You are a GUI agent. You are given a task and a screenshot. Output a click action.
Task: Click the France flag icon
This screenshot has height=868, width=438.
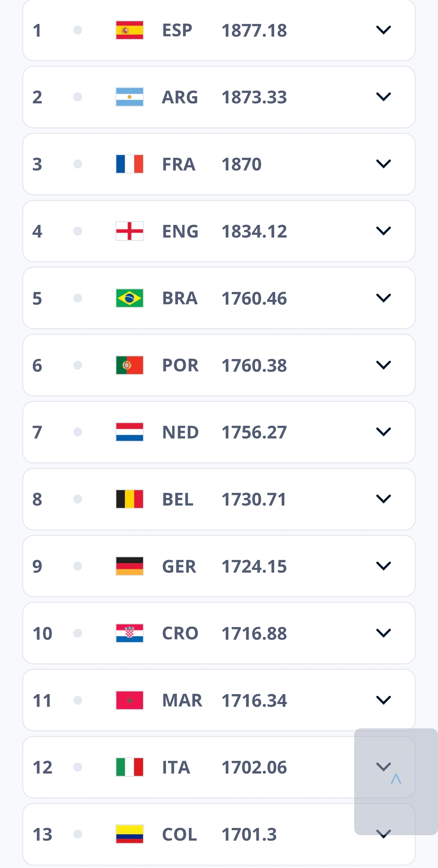129,164
